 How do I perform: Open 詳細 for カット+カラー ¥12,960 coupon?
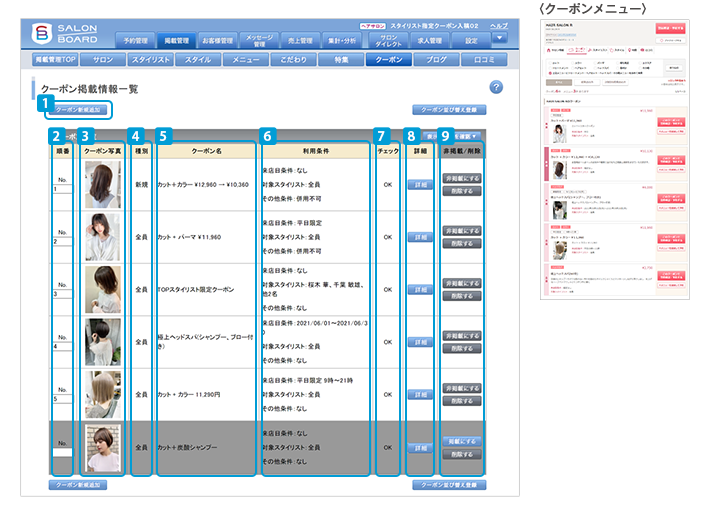420,185
